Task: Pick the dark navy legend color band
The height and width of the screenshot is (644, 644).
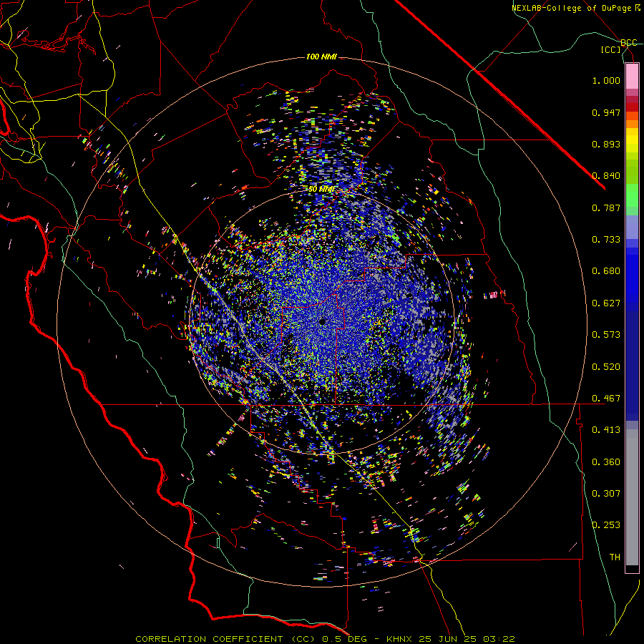Action: (x=632, y=361)
